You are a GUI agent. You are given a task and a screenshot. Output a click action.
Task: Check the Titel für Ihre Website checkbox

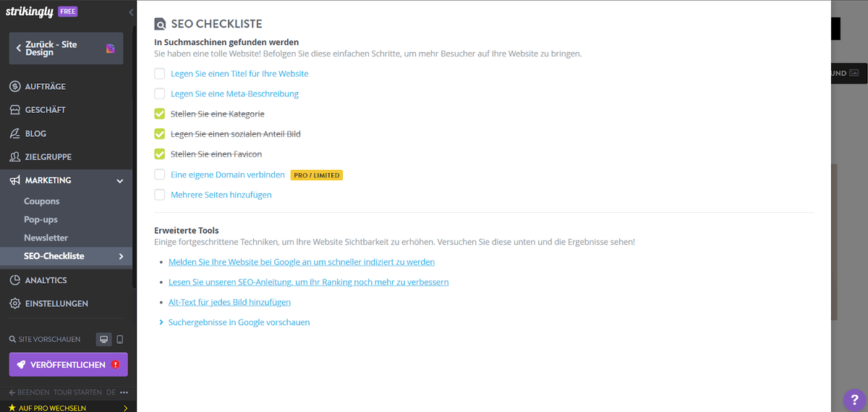point(159,74)
